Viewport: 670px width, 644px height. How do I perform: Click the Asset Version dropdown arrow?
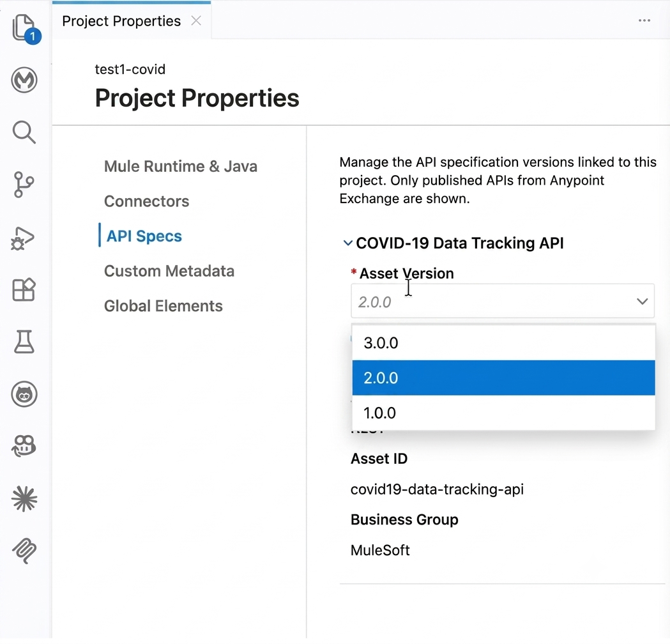coord(643,302)
